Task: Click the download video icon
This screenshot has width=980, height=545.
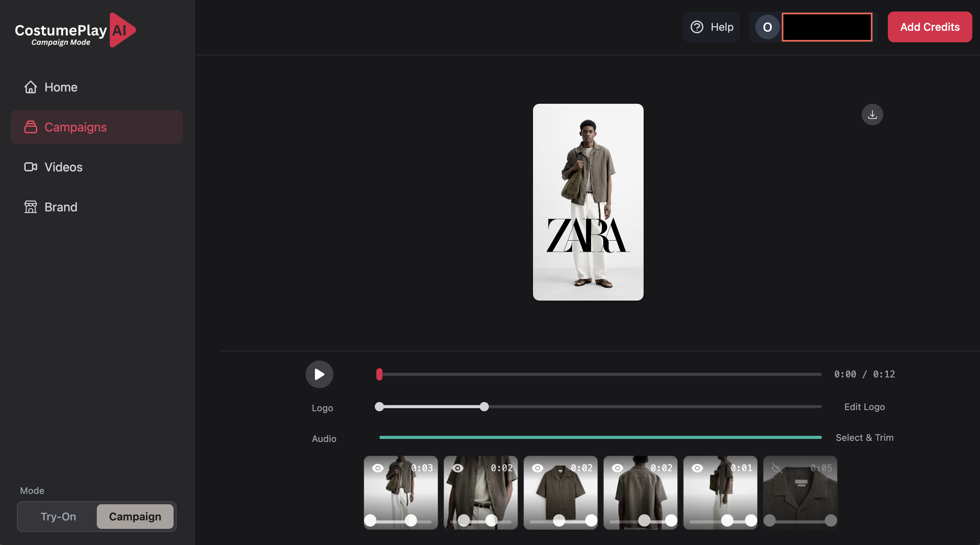Action: (872, 114)
